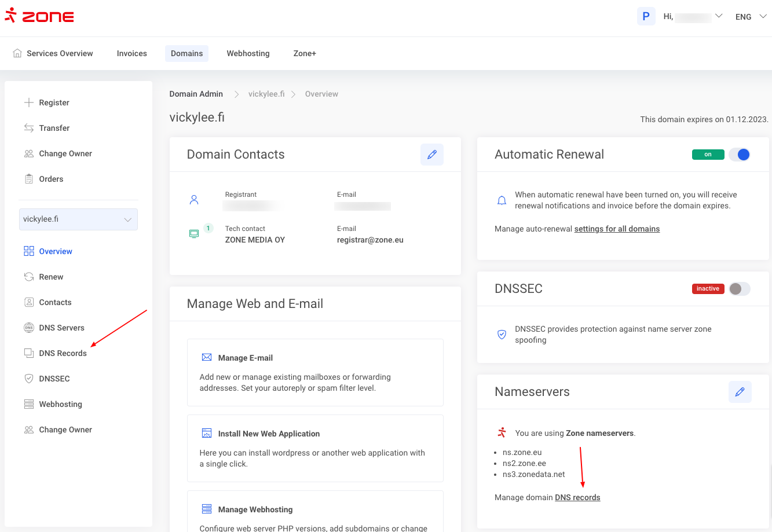Toggle the Automatic Renewal switch off
772x532 pixels.
pyautogui.click(x=740, y=155)
